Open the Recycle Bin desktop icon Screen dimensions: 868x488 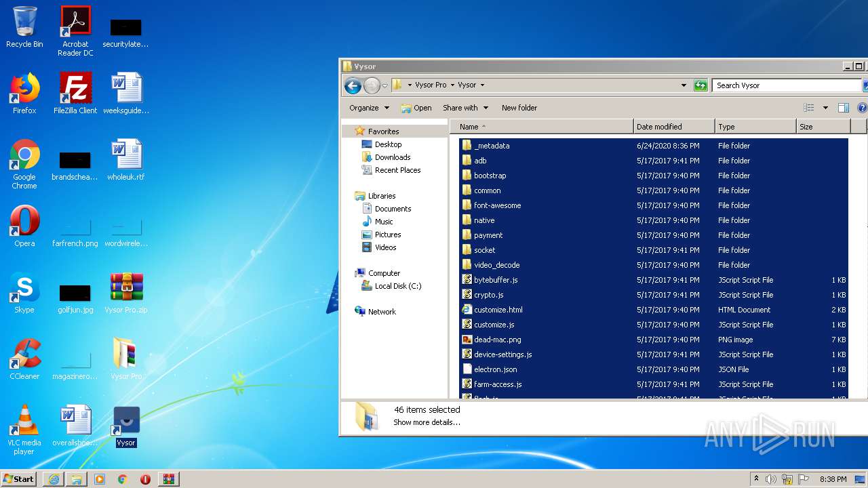[24, 27]
